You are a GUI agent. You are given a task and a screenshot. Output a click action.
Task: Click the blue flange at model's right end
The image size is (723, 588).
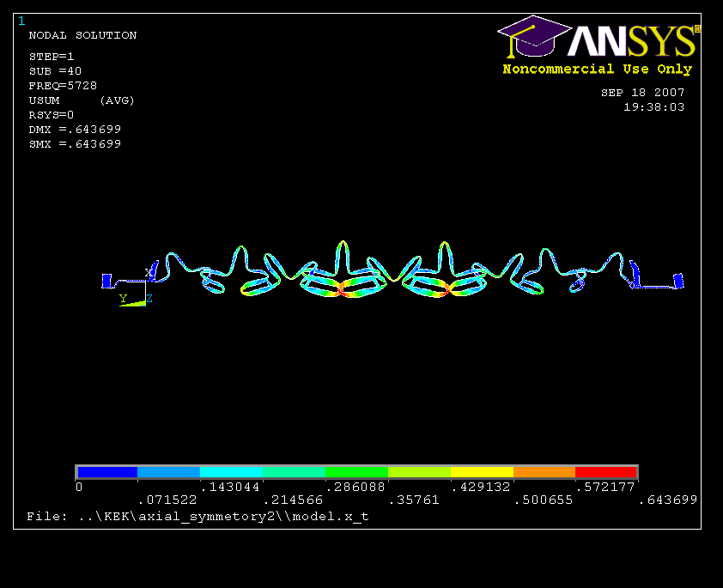tap(678, 281)
